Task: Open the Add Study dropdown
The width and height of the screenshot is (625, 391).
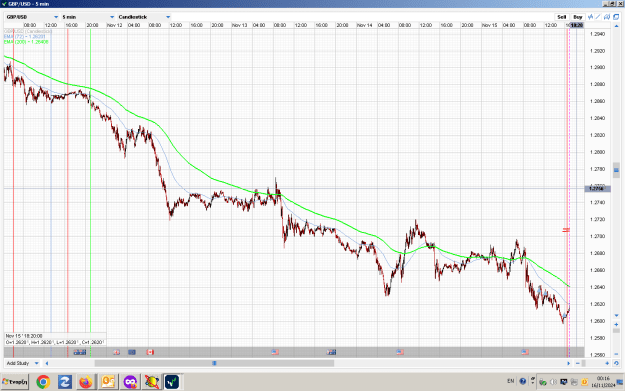Action: pyautogui.click(x=22, y=363)
